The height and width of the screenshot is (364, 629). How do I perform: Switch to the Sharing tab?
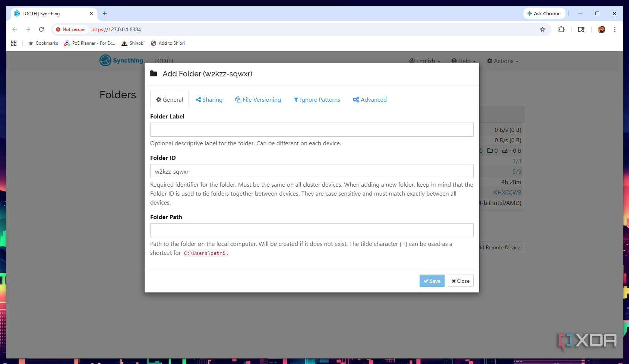coord(209,99)
